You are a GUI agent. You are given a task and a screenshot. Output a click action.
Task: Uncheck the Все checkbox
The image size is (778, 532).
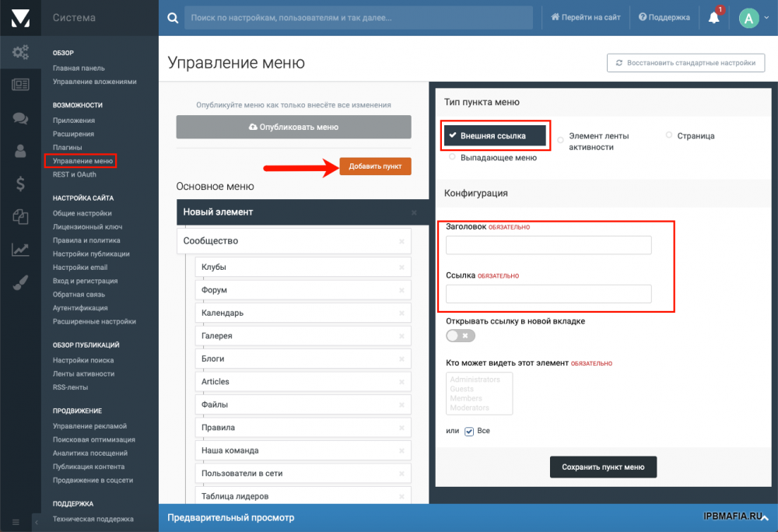[469, 432]
